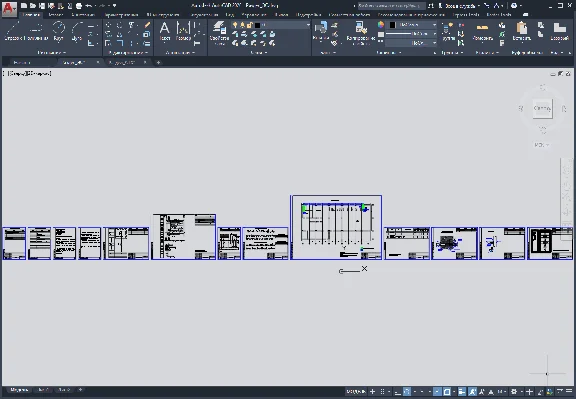
Task: Toggle layer lock padlock in layer dropdown
Action: tap(250, 25)
